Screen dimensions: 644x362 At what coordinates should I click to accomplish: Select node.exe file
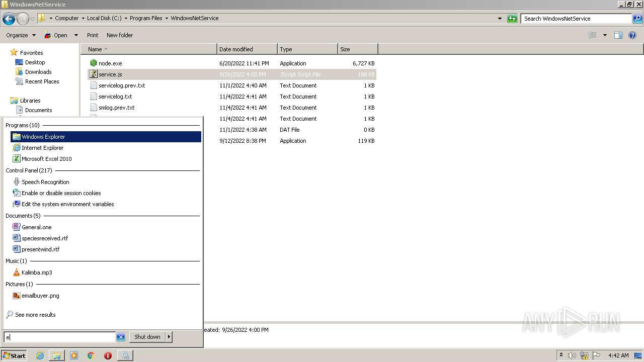(x=110, y=63)
